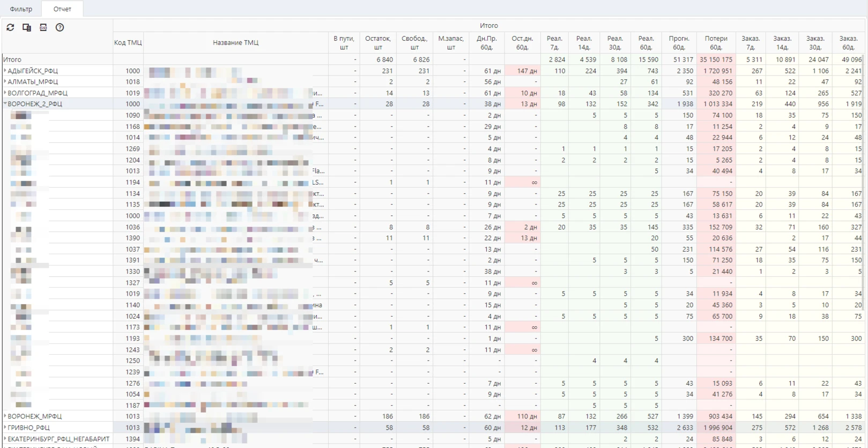Expand the ВОЛГОГРАД_МРФЦ row arrow
The width and height of the screenshot is (868, 448).
click(5, 93)
